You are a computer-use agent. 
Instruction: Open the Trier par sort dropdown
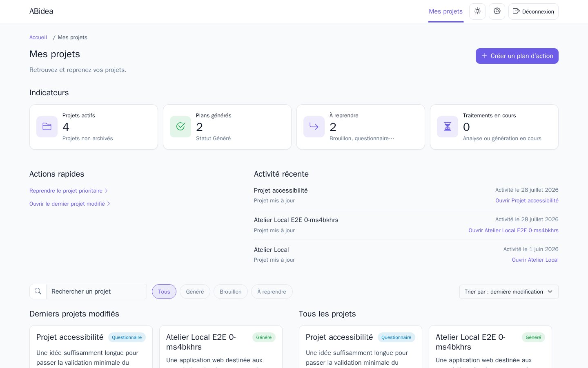[x=509, y=292]
